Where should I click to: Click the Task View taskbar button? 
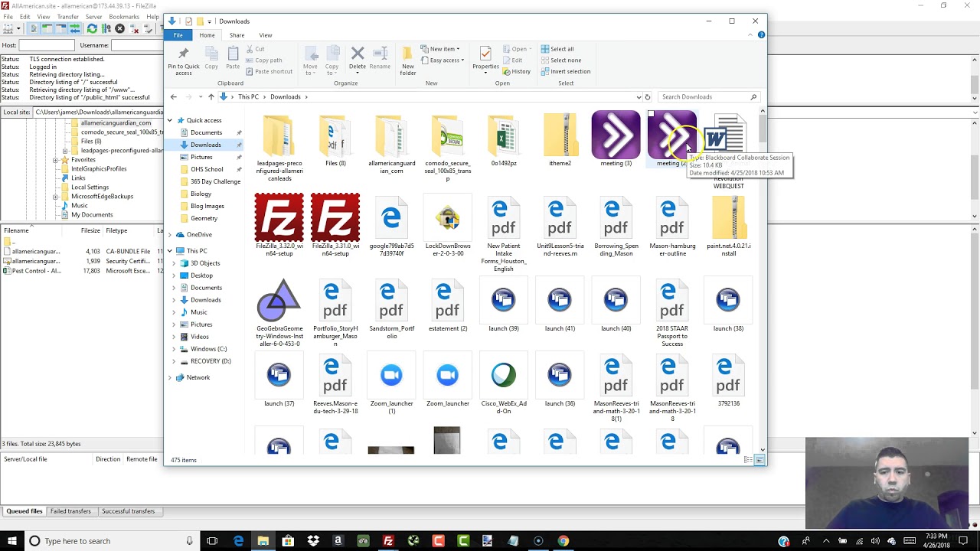coord(212,541)
